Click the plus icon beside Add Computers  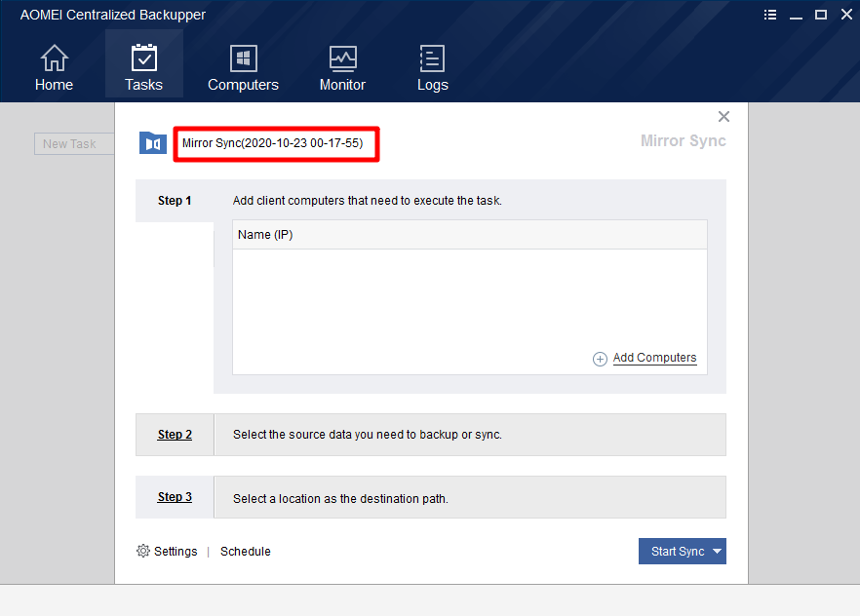[600, 359]
